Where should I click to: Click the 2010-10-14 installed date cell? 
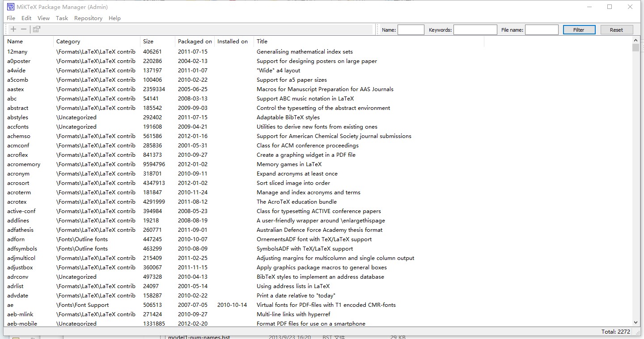click(x=232, y=305)
